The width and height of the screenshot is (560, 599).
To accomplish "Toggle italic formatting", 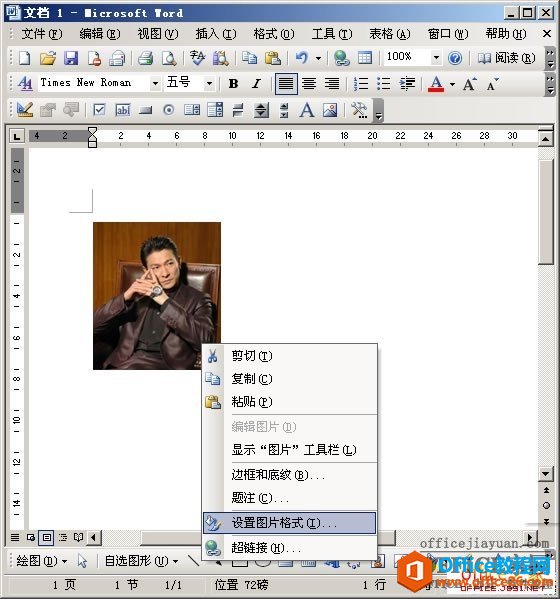I will click(256, 84).
